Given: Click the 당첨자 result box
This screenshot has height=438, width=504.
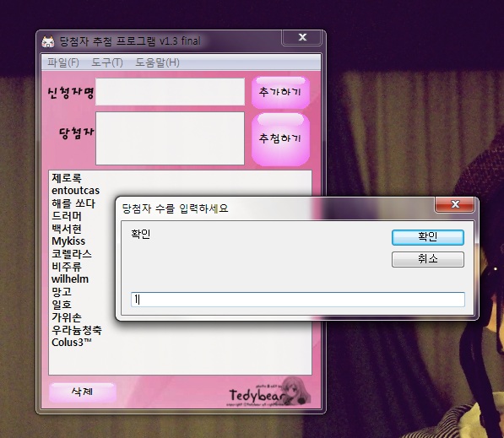Looking at the screenshot, I should (x=170, y=138).
